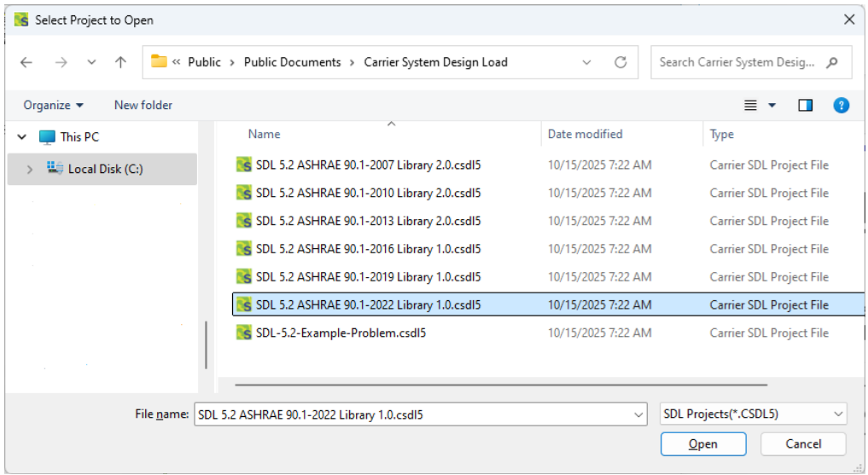Select SDL 5.2 ASHRAE 90.1-2013 Library file
Screen dimensions: 868x475
tap(368, 221)
